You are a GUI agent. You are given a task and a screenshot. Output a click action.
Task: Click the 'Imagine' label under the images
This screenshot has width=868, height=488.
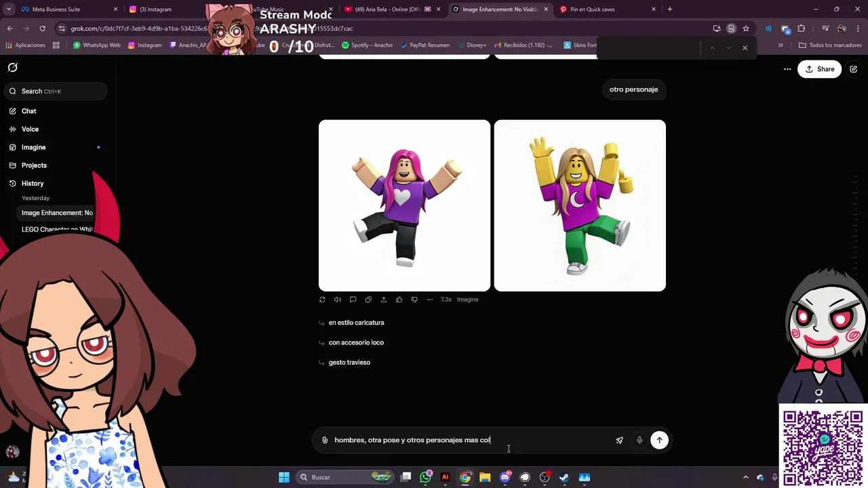point(467,300)
